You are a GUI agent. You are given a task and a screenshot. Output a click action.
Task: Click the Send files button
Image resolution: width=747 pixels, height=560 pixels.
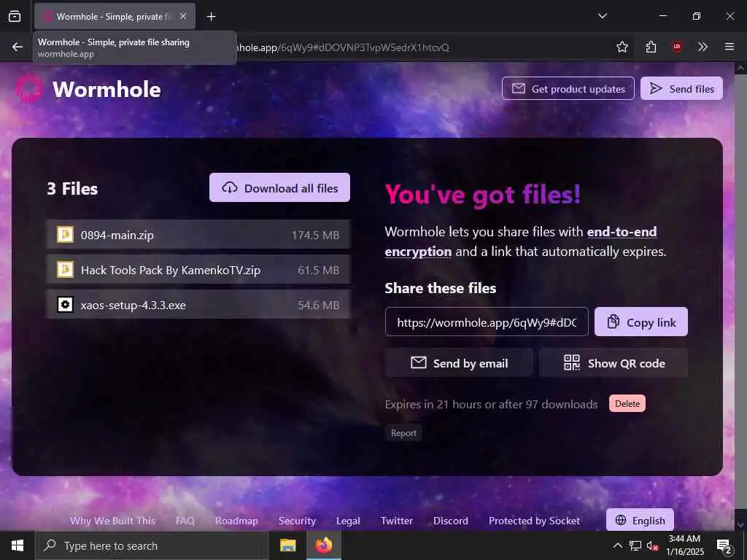pyautogui.click(x=681, y=88)
